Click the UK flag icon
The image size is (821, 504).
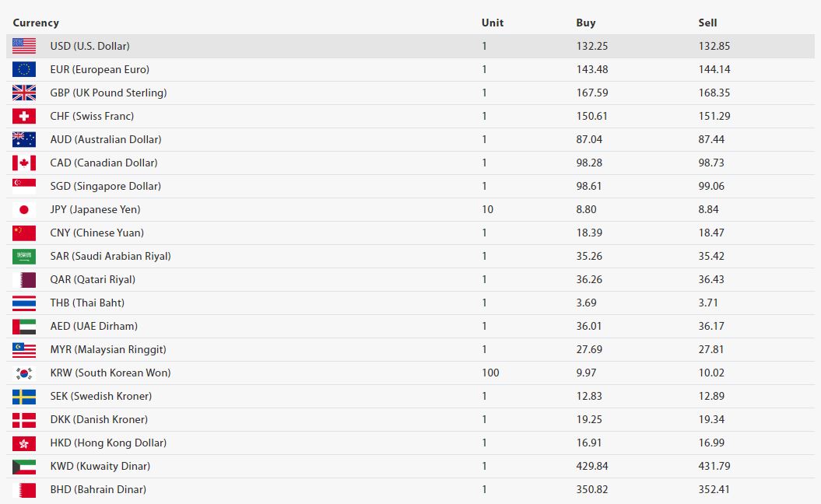click(24, 93)
